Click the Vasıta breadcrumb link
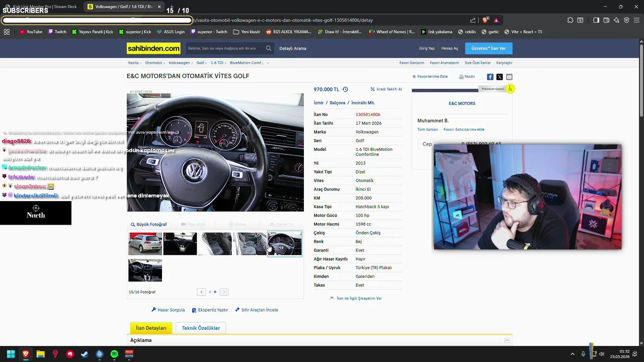Screen dimensions: 644x362 coord(133,63)
